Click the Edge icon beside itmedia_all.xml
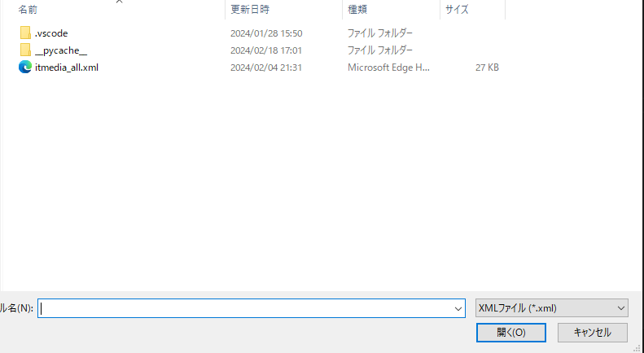The image size is (644, 353). tap(25, 68)
